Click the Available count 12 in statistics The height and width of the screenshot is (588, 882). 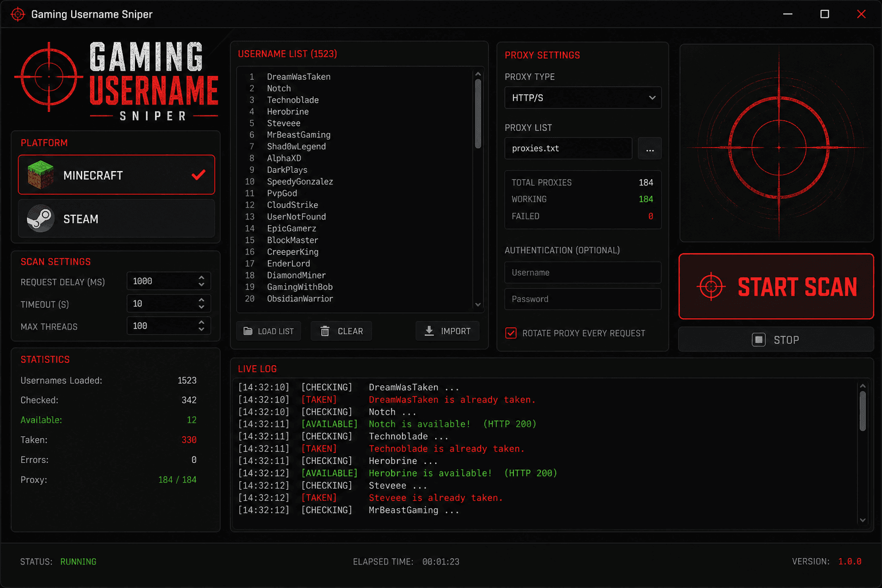(192, 420)
